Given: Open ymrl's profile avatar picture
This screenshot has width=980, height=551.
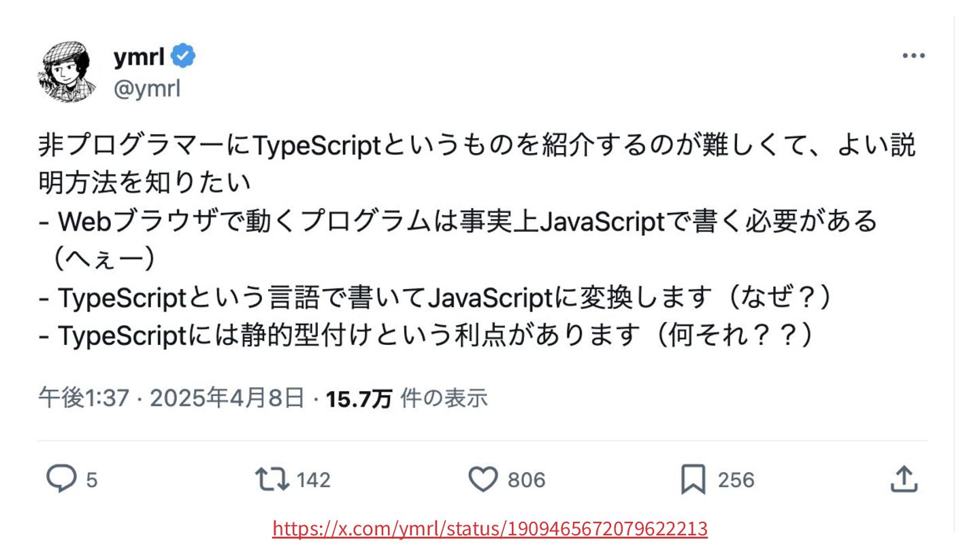Looking at the screenshot, I should [x=65, y=72].
